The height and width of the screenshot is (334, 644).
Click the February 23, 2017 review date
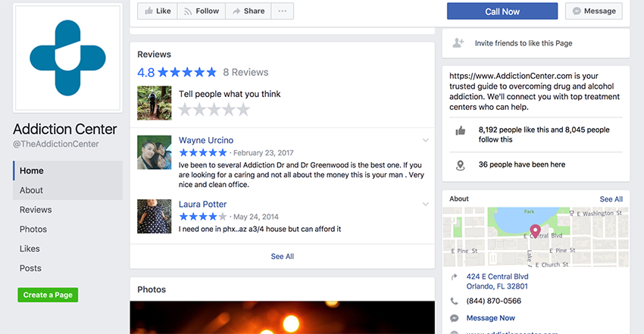(263, 153)
